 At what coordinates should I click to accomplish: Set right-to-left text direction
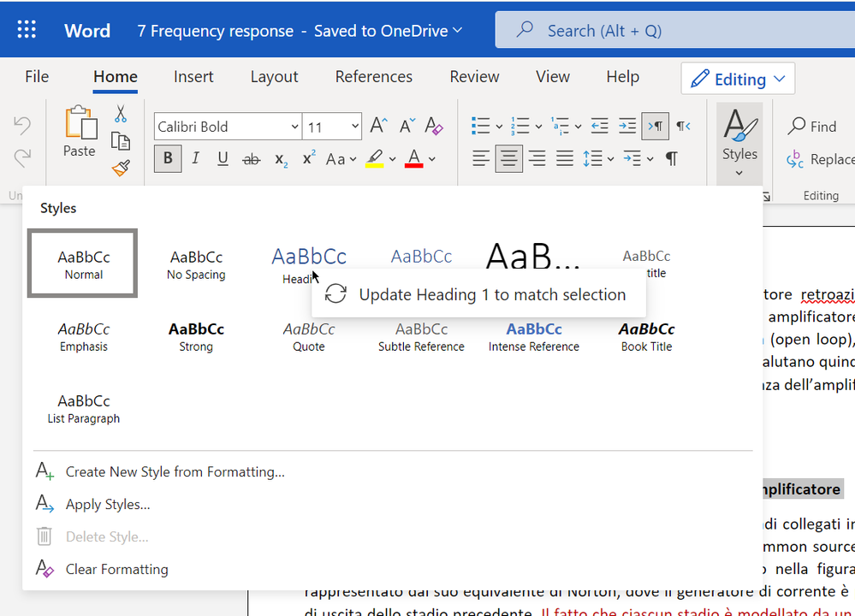[x=683, y=126]
